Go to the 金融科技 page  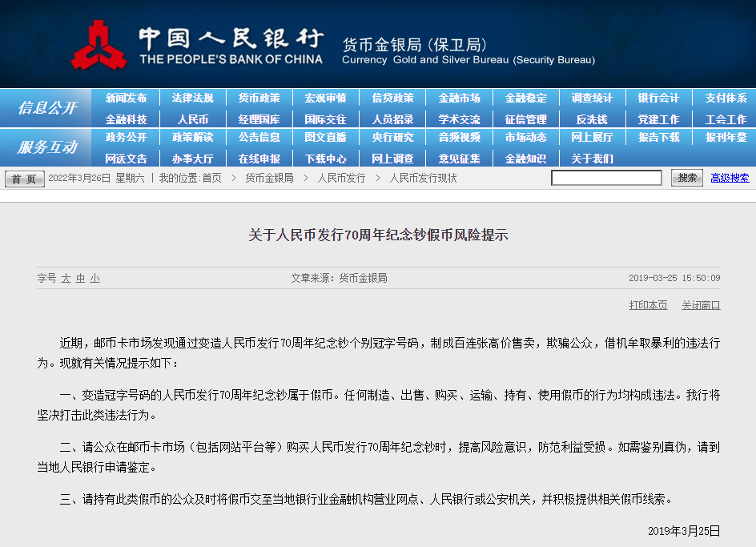126,119
